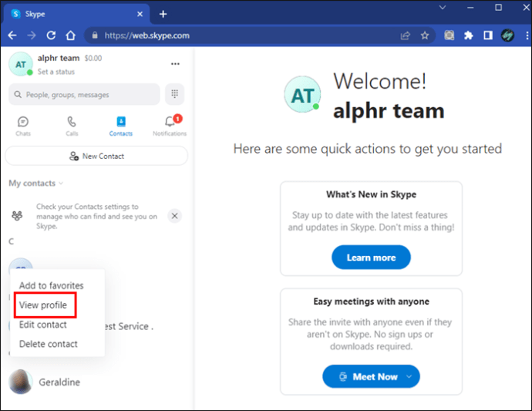
Task: Click the Learn more button
Action: (371, 258)
